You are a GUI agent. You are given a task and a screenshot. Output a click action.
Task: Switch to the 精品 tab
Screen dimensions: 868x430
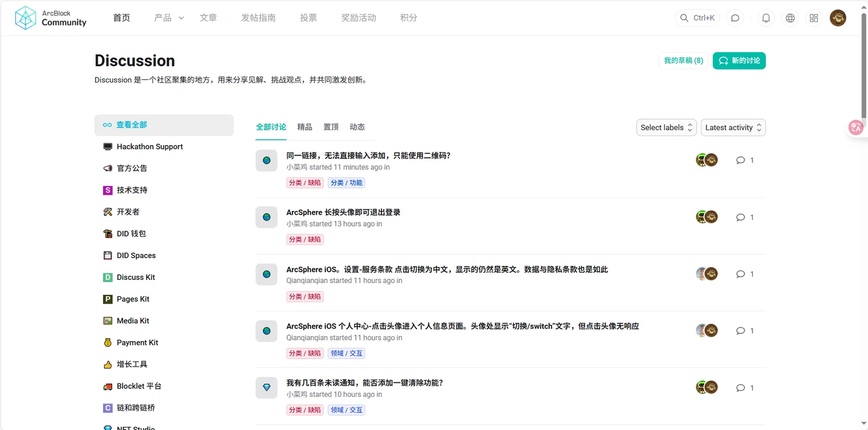(305, 127)
